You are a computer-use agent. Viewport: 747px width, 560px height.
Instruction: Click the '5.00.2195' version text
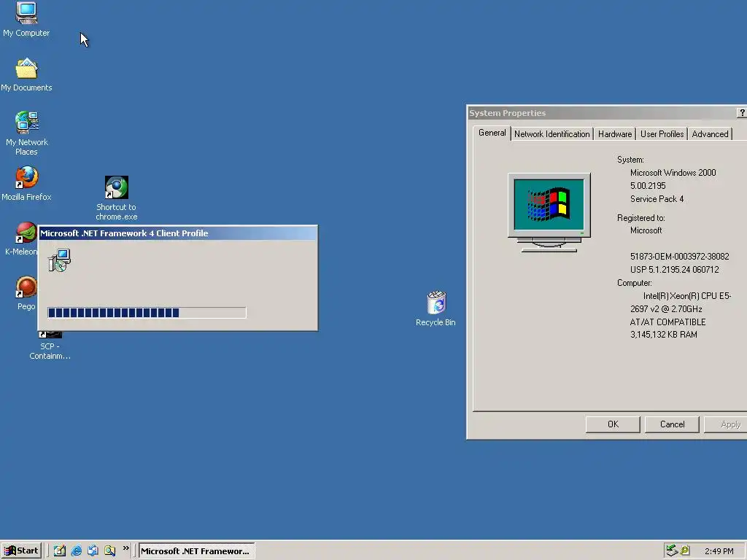(648, 186)
